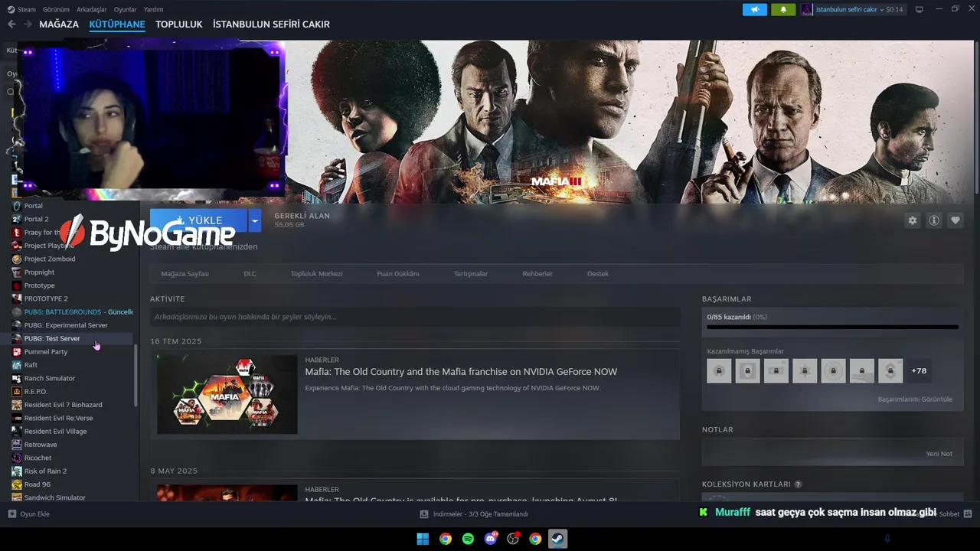Image resolution: width=980 pixels, height=551 pixels.
Task: Go to the TOPLULUK tab
Action: click(179, 24)
